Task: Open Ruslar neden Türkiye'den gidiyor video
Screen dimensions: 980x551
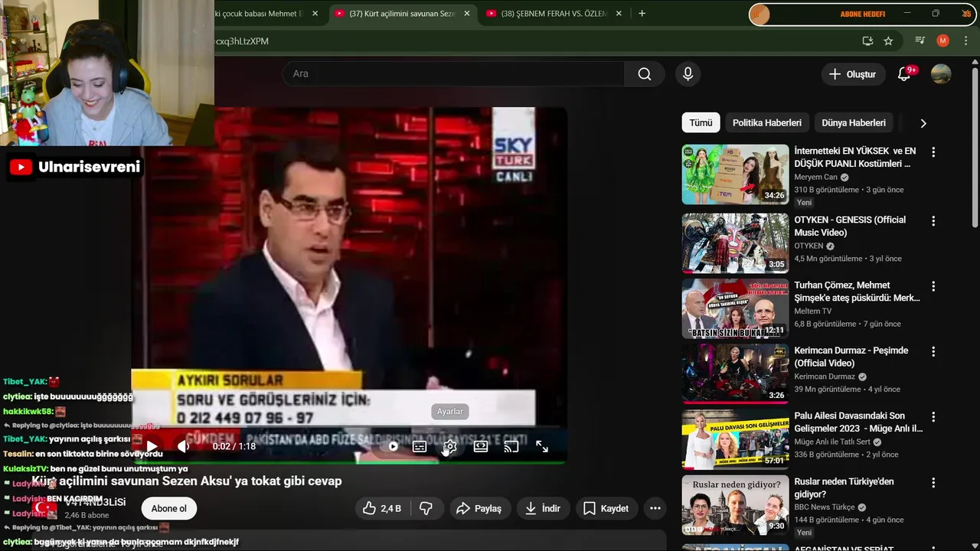Action: click(844, 487)
